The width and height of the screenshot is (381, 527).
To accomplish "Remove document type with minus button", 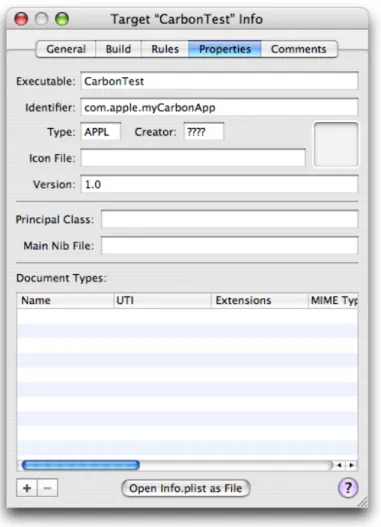I will [47, 488].
